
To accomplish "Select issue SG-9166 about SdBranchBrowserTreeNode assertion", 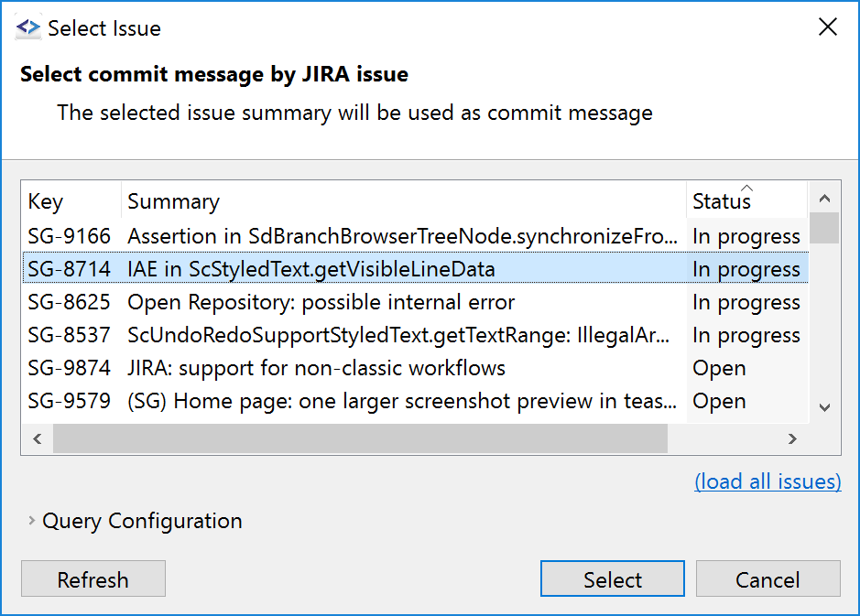I will (x=366, y=235).
